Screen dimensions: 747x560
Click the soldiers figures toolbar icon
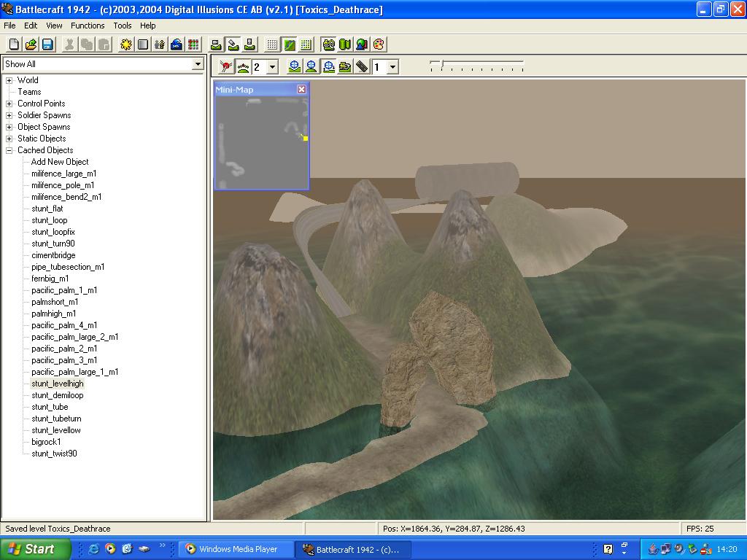coord(159,44)
